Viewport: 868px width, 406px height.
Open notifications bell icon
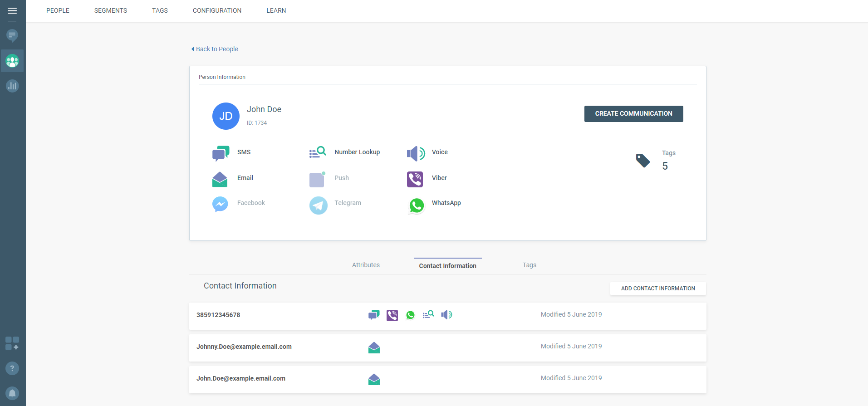[12, 393]
